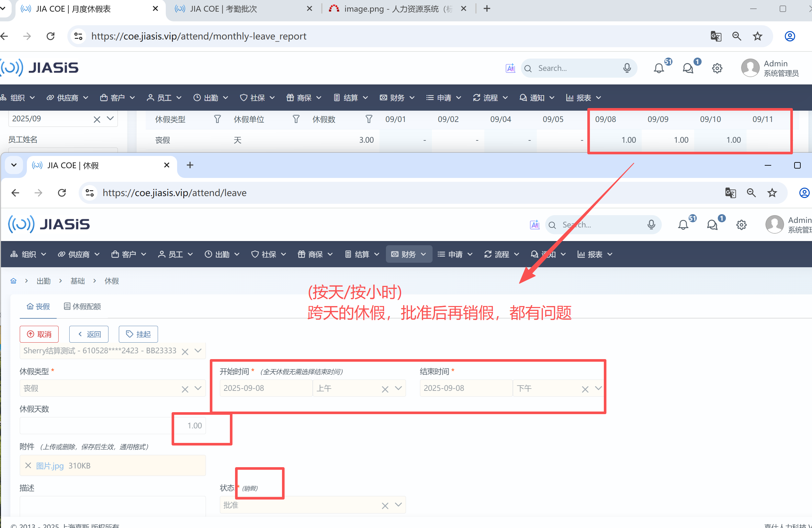This screenshot has height=528, width=812.
Task: Open the 出勤 menu in the lower navbar
Action: pos(222,254)
